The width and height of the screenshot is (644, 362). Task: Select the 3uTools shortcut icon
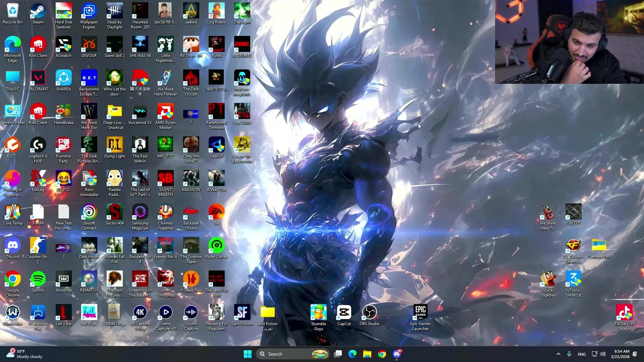pyautogui.click(x=573, y=285)
